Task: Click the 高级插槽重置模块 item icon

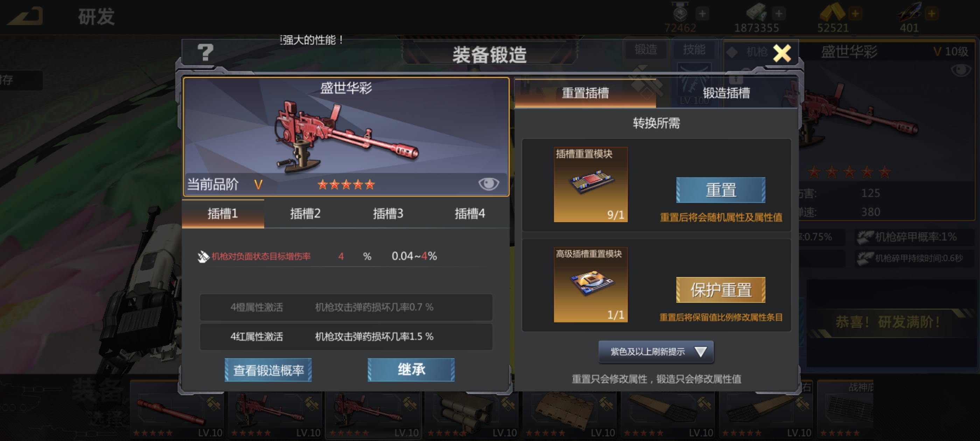Action: 590,284
